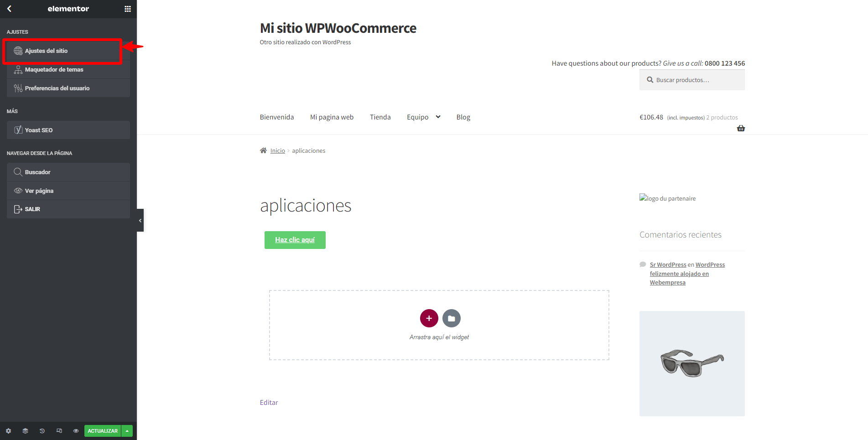Focus the Buscar productos search field
Viewport: 868px width, 440px height.
pyautogui.click(x=692, y=80)
